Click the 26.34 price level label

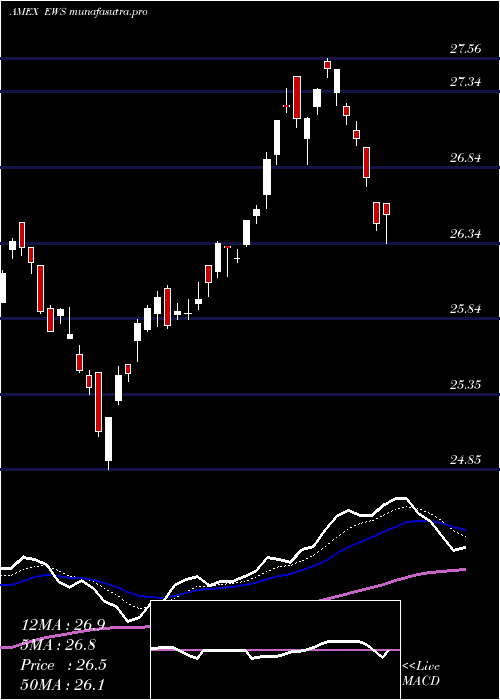pos(466,234)
